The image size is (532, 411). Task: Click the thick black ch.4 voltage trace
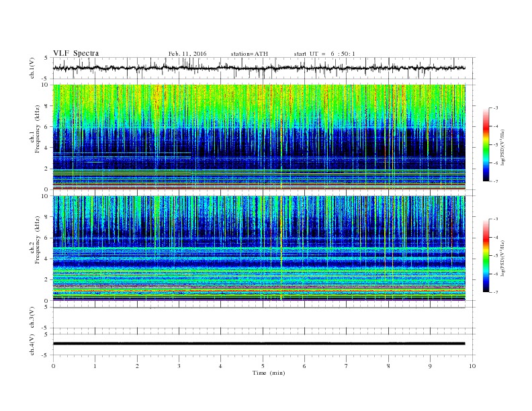pos(259,344)
